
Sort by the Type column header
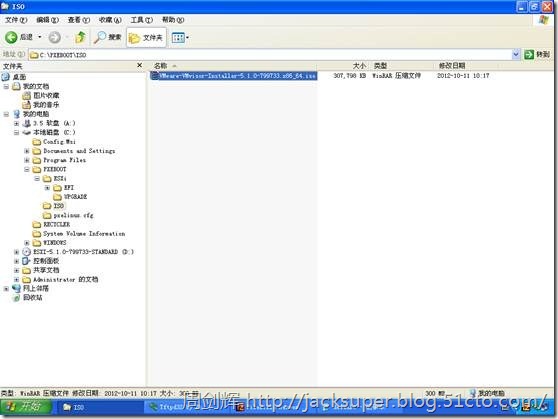point(402,66)
